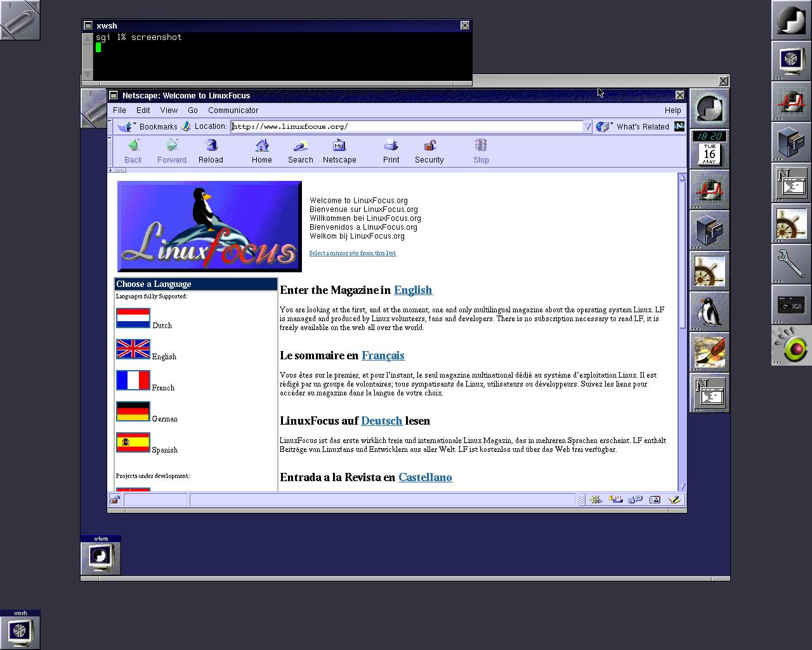Click the Français link
Screen dimensions: 812x650
point(383,355)
